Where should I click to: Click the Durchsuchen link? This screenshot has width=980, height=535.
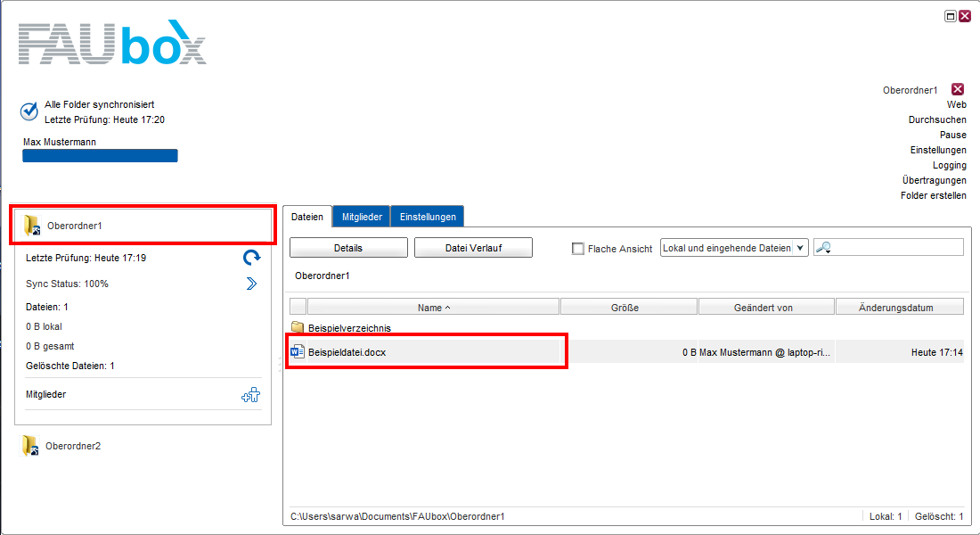click(x=937, y=119)
